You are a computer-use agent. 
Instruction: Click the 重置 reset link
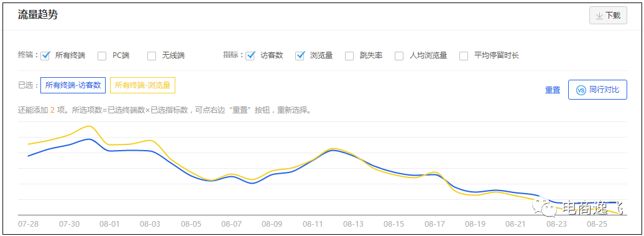click(x=553, y=90)
